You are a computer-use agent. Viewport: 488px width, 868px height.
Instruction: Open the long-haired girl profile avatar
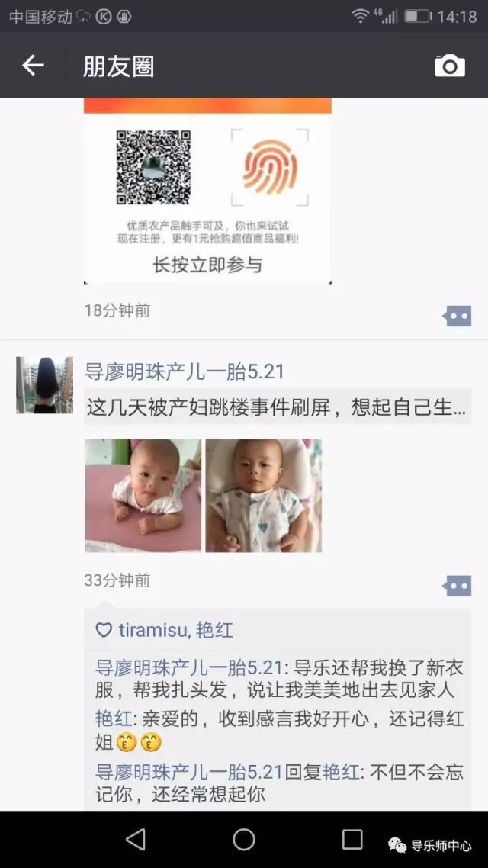(44, 384)
